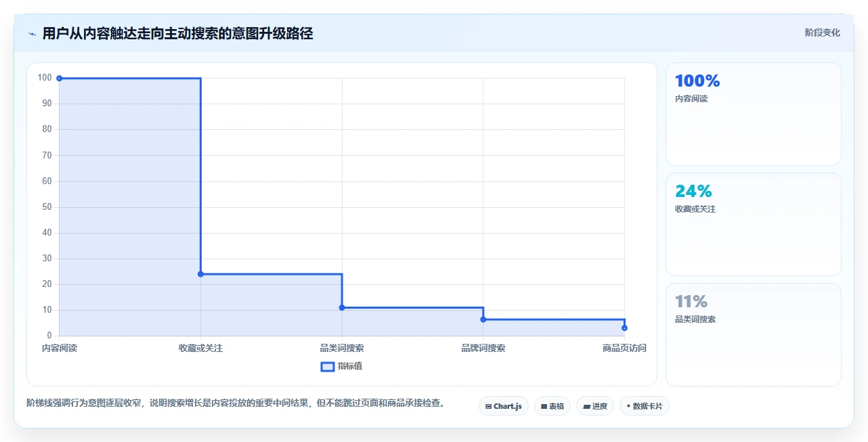Open the 11% 品类词搜索 card
This screenshot has height=442, width=868.
pos(754,334)
